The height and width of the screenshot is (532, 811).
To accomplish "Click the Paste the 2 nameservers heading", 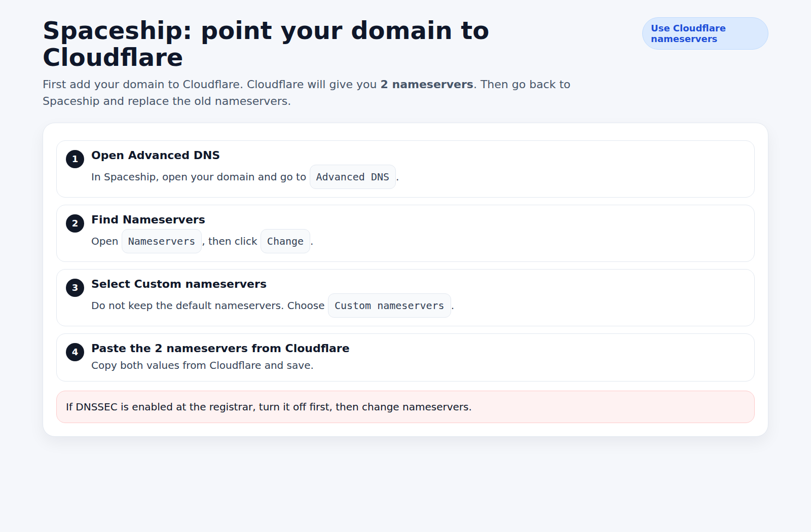I will (220, 348).
